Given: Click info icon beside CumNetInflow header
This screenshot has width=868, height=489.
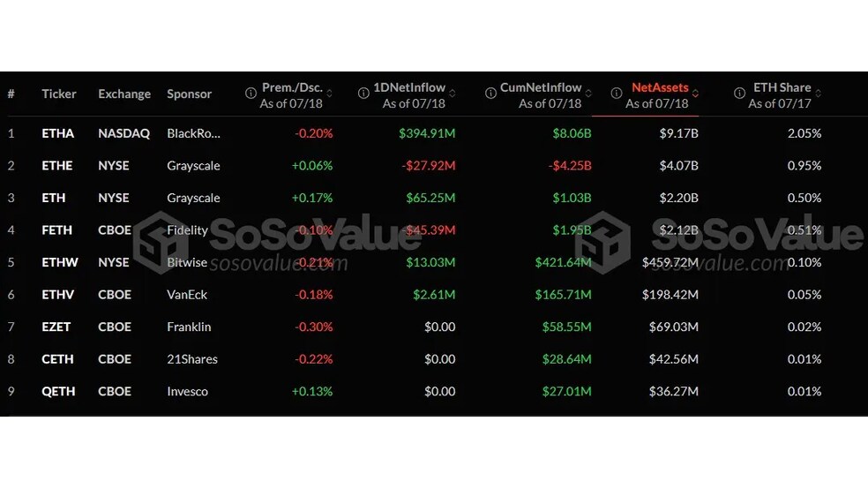Looking at the screenshot, I should (490, 93).
